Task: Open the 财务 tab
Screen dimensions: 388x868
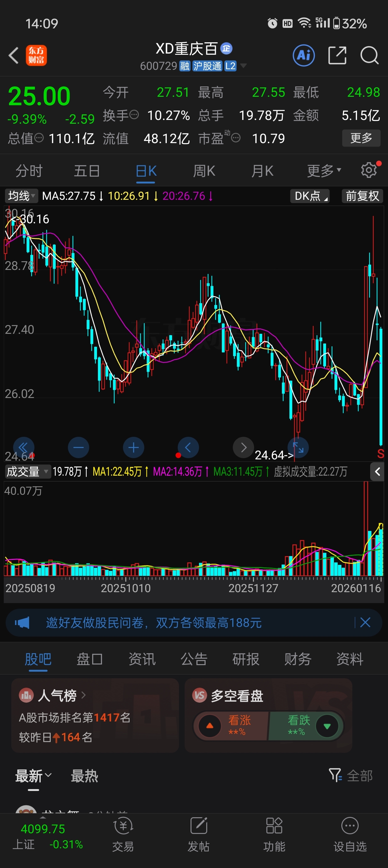Action: 298,659
